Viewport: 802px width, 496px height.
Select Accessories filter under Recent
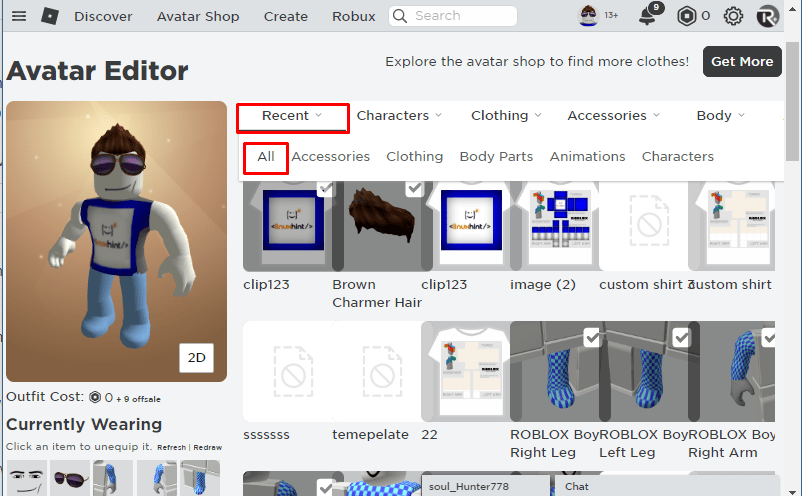[330, 156]
